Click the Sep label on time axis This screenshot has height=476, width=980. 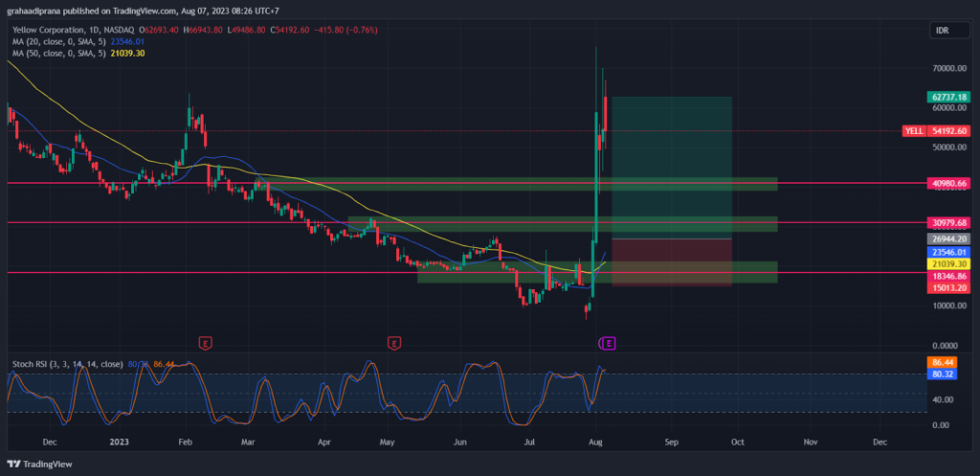tap(671, 442)
